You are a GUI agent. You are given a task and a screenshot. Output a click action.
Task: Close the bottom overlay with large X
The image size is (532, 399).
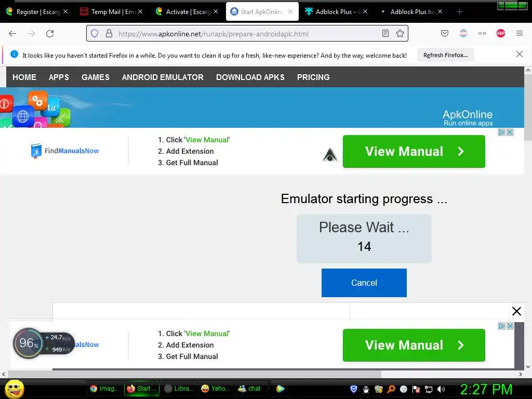[x=516, y=311]
